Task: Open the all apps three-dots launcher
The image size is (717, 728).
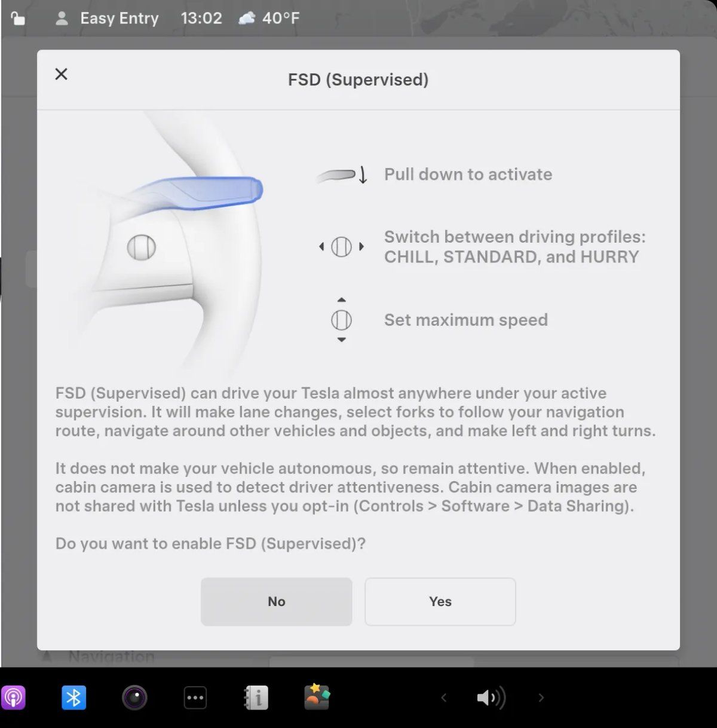Action: point(195,698)
